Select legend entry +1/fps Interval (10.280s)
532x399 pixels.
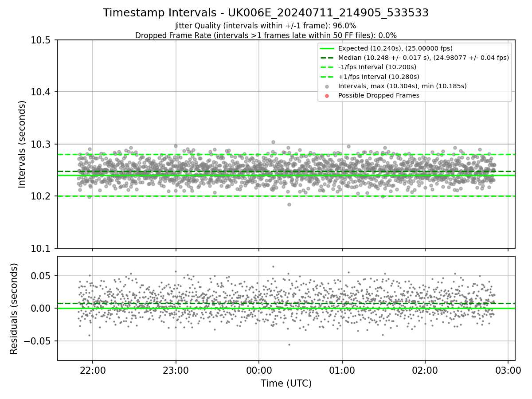[378, 76]
